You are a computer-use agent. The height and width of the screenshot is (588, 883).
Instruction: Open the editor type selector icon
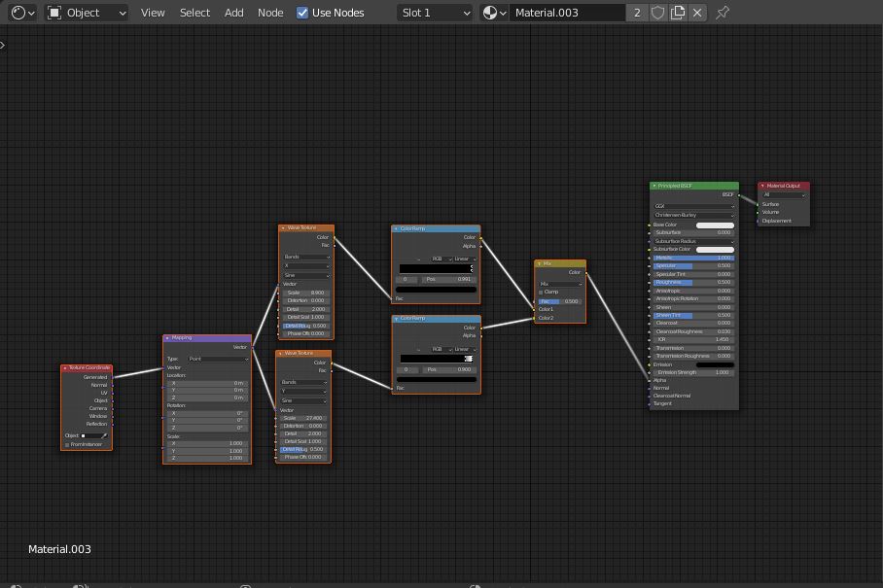click(x=23, y=13)
